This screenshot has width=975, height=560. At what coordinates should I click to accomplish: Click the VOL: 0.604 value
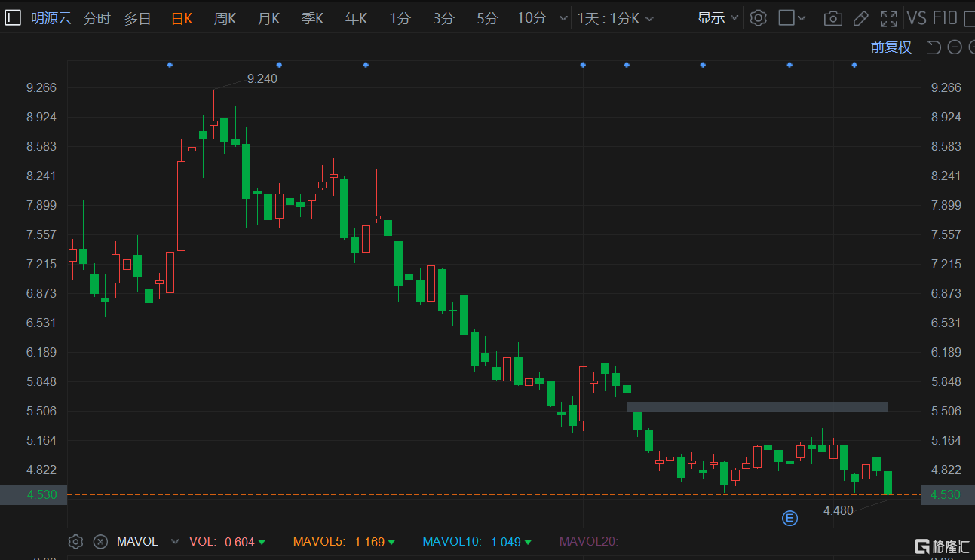tap(227, 541)
